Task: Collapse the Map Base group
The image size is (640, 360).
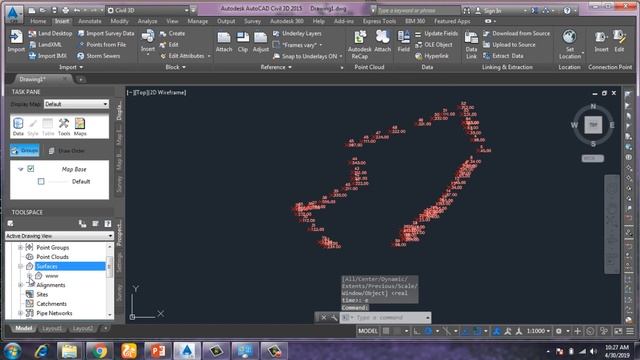Action: coord(20,169)
